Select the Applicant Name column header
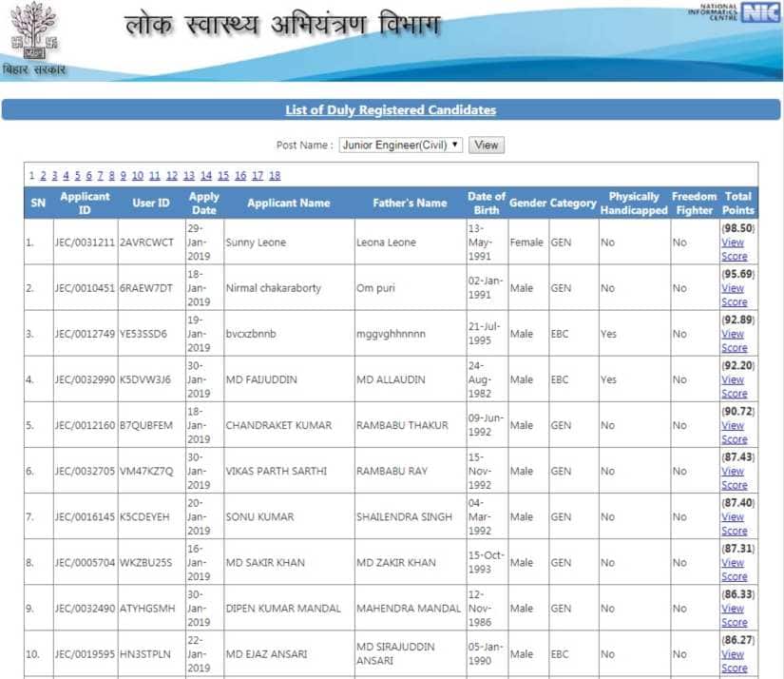 288,203
